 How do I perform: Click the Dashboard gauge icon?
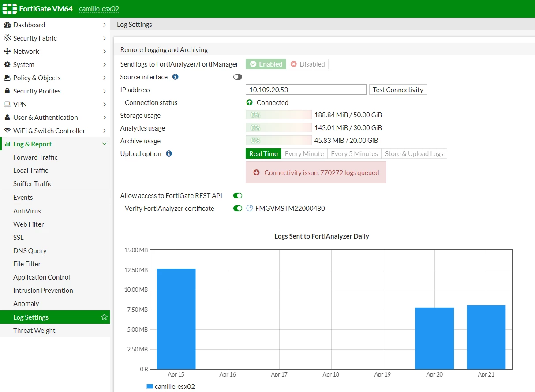[7, 25]
